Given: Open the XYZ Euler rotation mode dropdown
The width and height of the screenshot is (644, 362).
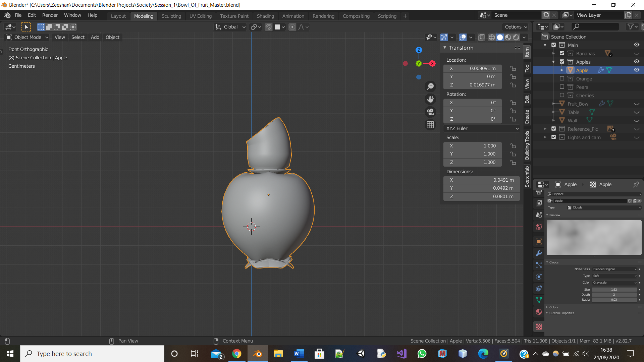Looking at the screenshot, I should pyautogui.click(x=482, y=128).
